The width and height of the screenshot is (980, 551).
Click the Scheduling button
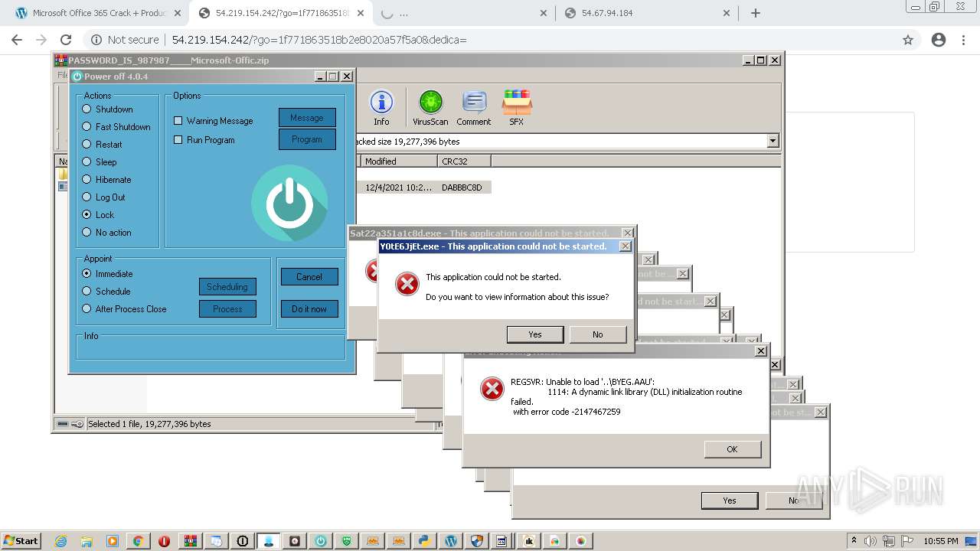227,287
